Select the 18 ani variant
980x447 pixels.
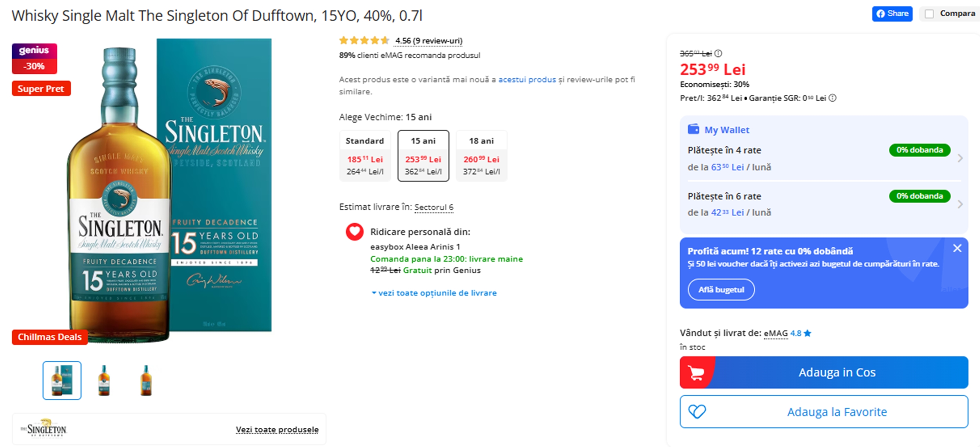(481, 156)
